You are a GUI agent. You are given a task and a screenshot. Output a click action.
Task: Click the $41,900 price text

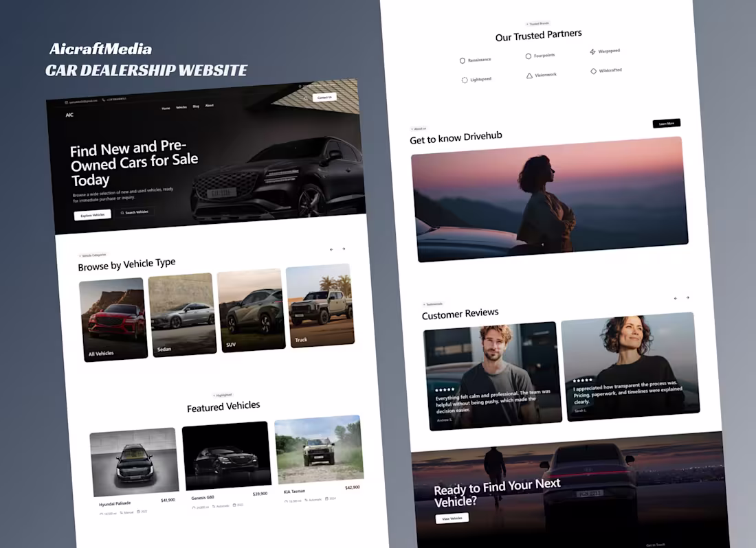coord(168,501)
